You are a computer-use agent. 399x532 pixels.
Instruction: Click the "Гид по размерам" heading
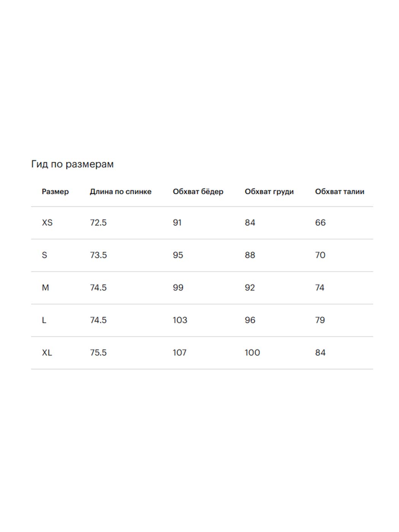click(72, 164)
